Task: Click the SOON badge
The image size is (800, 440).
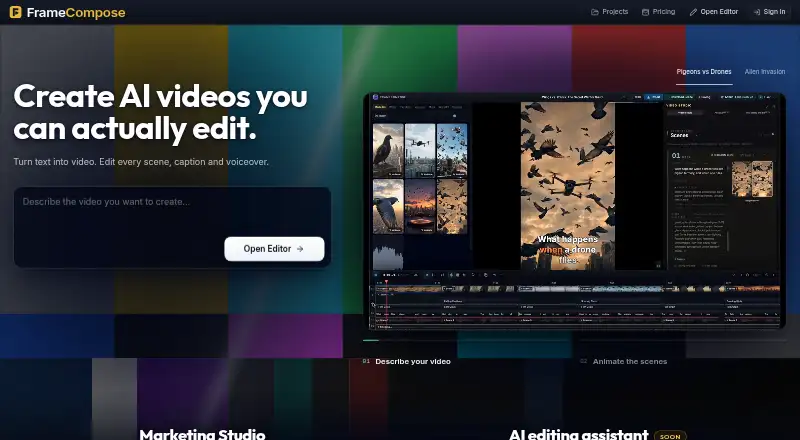Action: click(670, 436)
